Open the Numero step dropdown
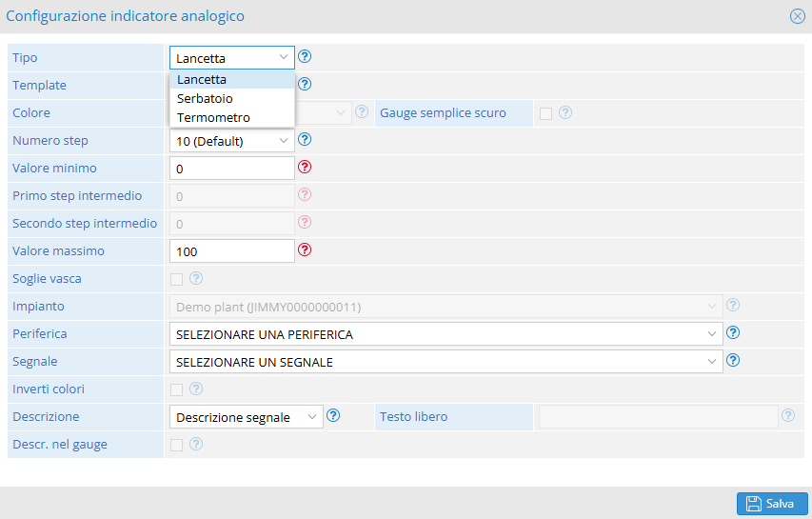812x519 pixels. (232, 141)
